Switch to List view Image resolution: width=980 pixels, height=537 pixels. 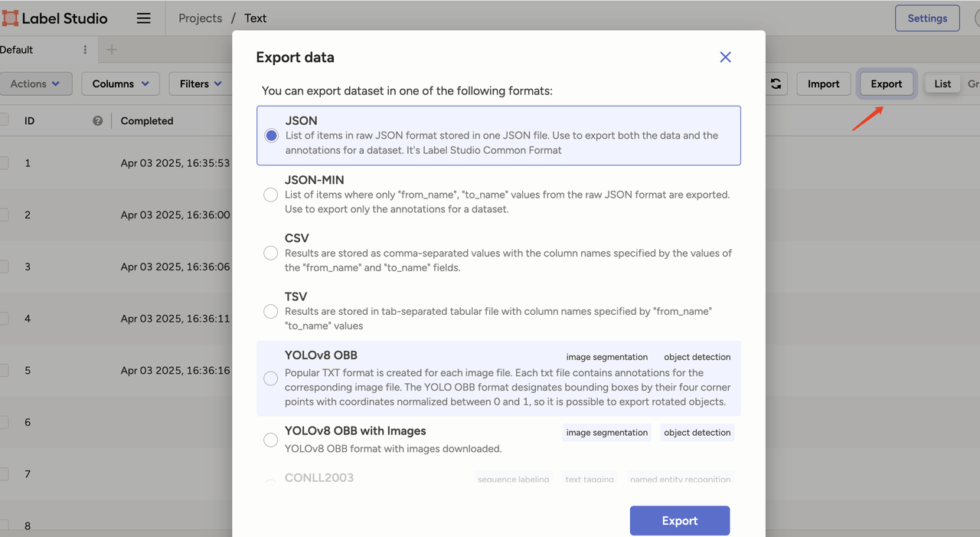pyautogui.click(x=942, y=83)
